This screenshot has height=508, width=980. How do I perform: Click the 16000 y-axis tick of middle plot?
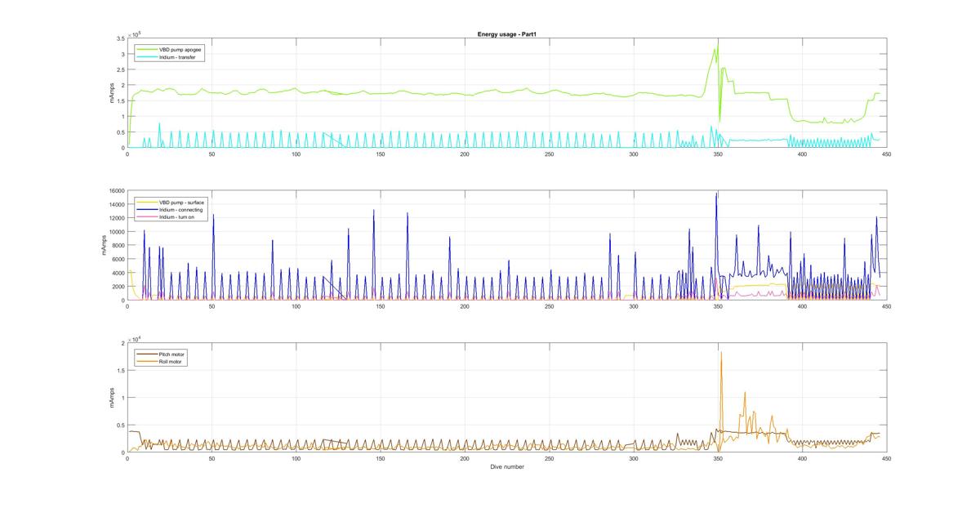click(116, 191)
